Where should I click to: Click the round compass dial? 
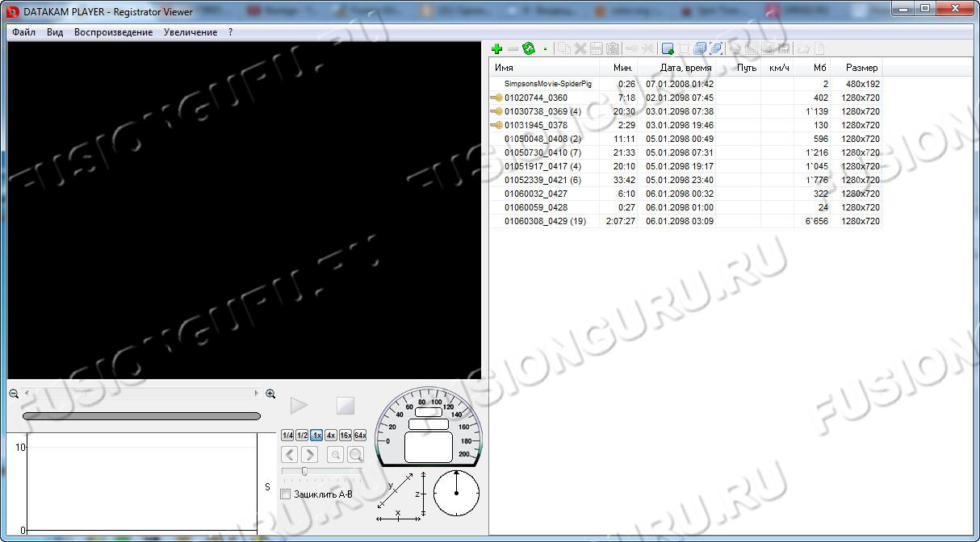coord(456,494)
